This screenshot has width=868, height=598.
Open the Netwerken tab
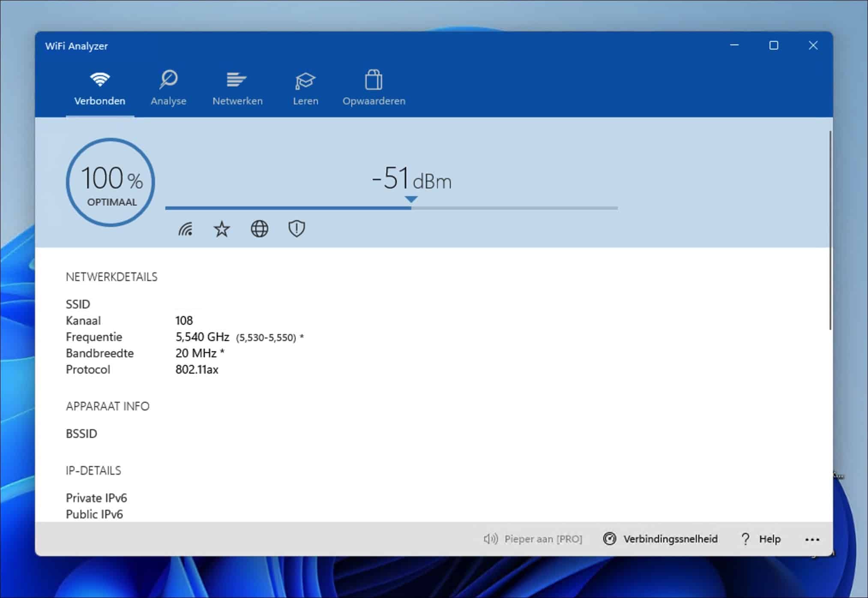coord(237,89)
